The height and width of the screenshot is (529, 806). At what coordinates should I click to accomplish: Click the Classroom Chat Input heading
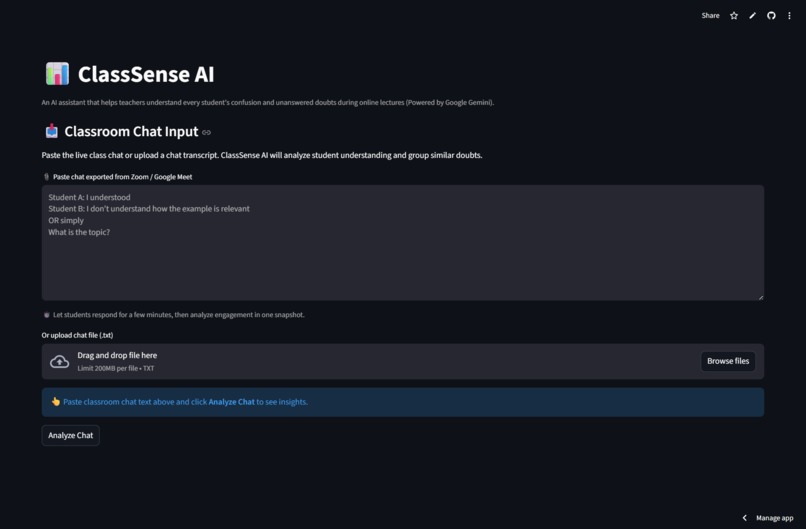(x=131, y=132)
